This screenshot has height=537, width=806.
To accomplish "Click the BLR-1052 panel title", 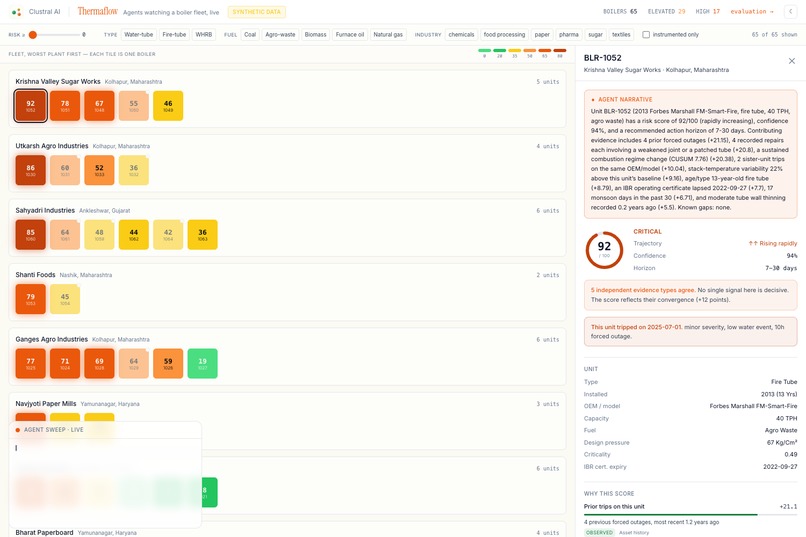I will coord(602,58).
